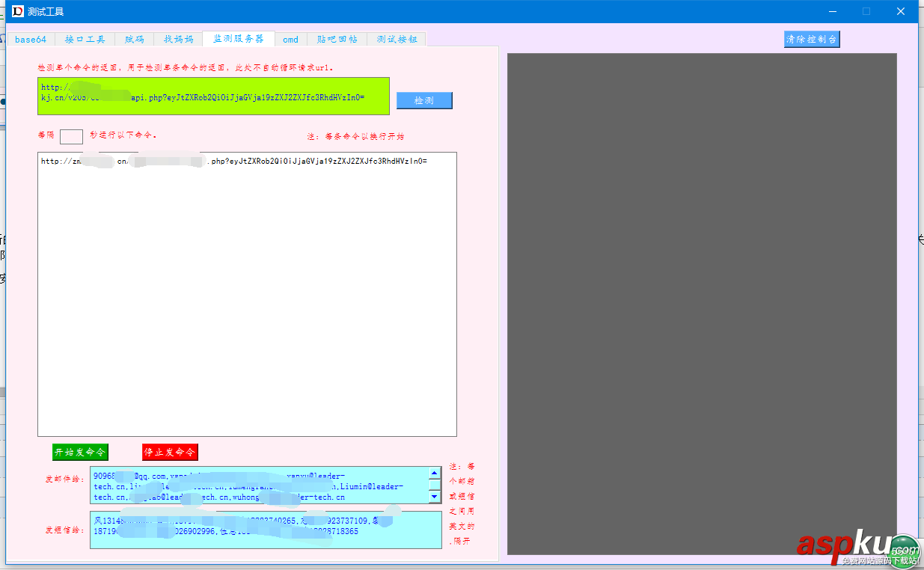Switch to the base64 tab
The image size is (924, 570).
(x=30, y=39)
